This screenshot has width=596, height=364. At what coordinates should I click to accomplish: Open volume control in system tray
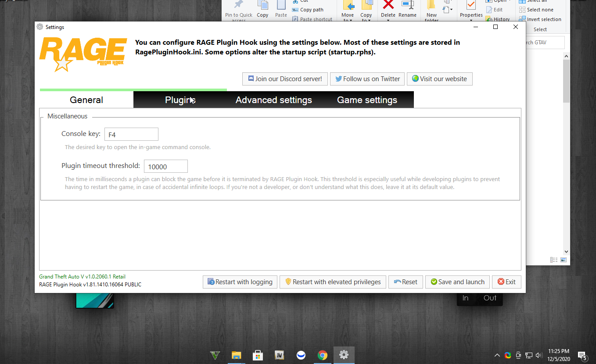pyautogui.click(x=539, y=355)
